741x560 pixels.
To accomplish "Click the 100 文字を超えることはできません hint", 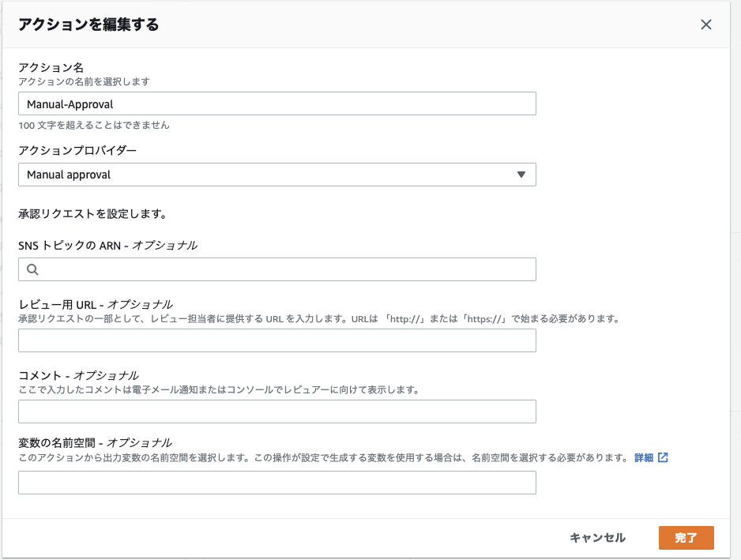I will pos(93,126).
